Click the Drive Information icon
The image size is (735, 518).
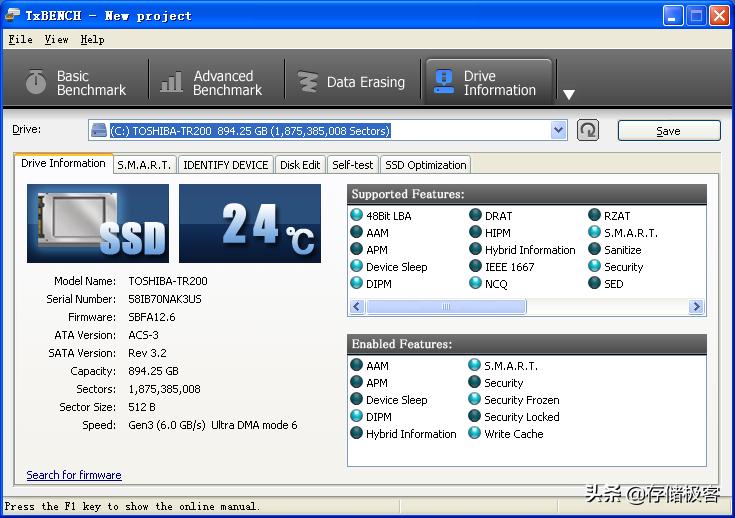[x=443, y=83]
